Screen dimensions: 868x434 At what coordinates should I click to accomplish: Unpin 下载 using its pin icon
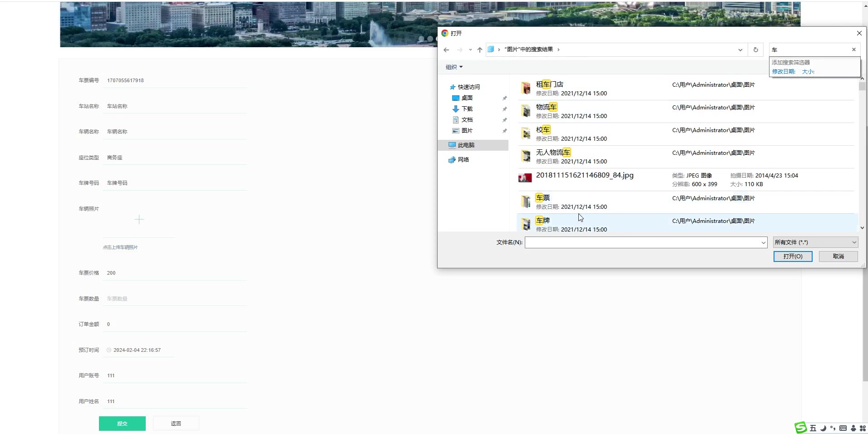click(504, 109)
